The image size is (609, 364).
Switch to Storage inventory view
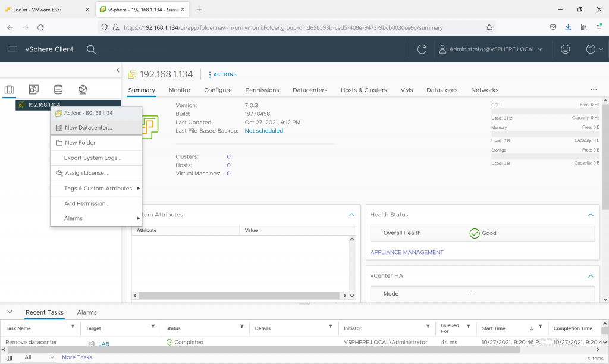pyautogui.click(x=58, y=90)
